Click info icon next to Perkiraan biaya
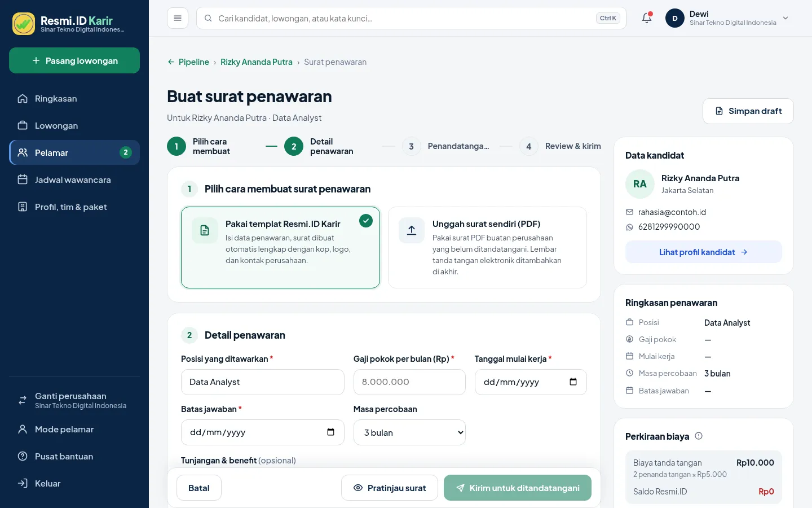The height and width of the screenshot is (508, 812). [699, 436]
